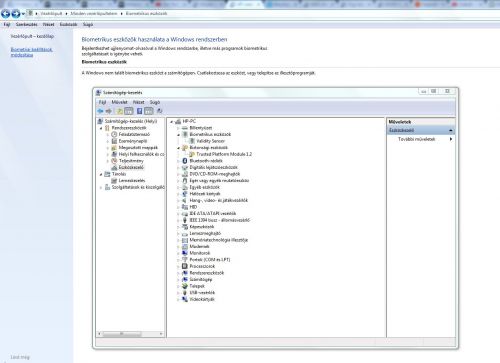Screen dimensions: 500x363
Task: Select Memóriatechnológia illesztője category
Action: tap(219, 240)
